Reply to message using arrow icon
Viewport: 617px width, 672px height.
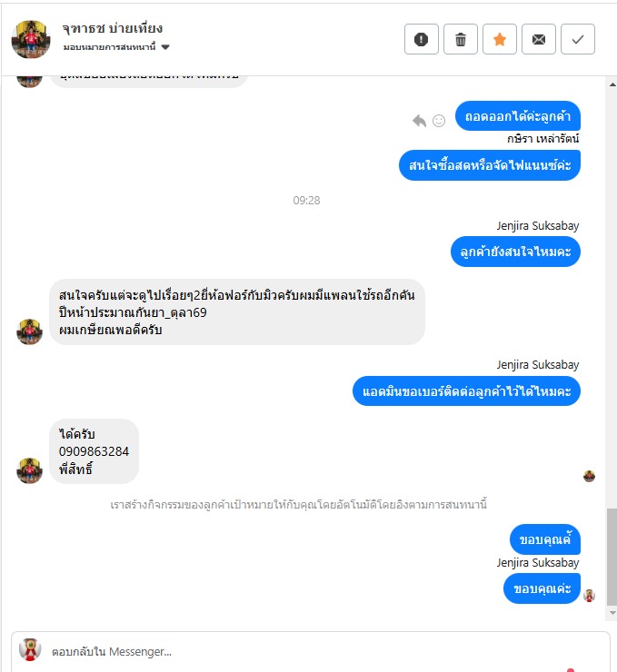point(419,121)
